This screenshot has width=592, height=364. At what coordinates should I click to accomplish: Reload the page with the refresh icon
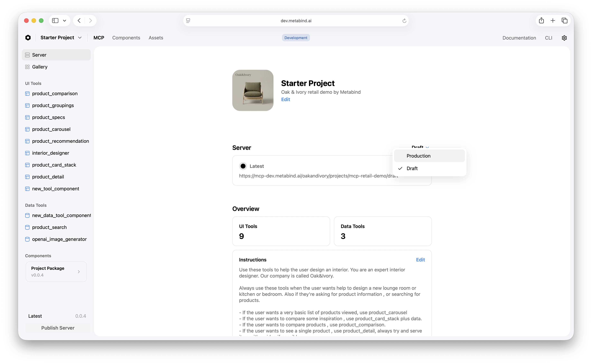click(x=404, y=21)
